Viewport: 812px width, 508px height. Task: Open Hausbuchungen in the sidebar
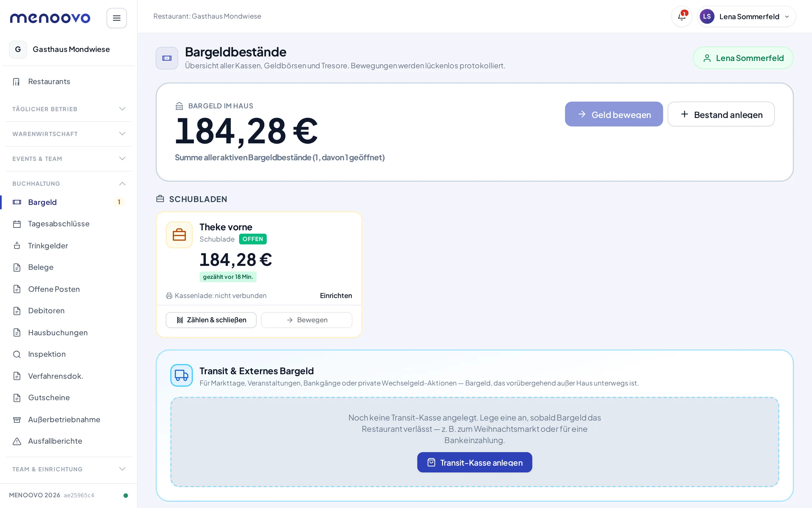(x=69, y=332)
